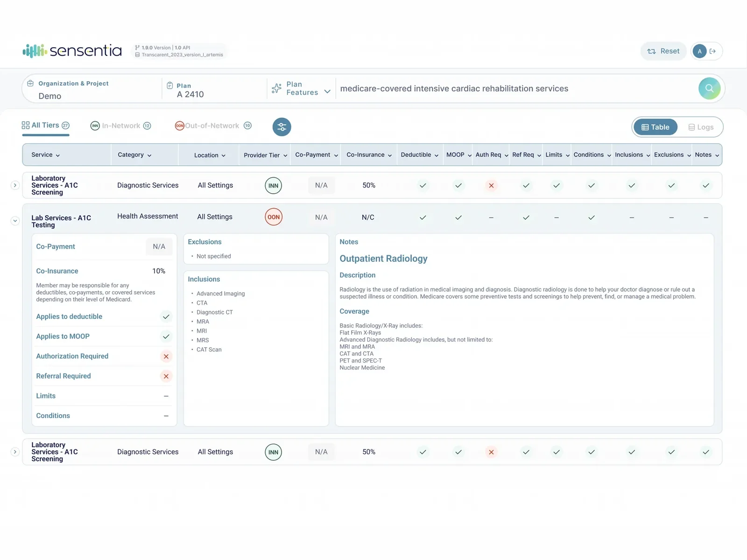This screenshot has width=747, height=560.
Task: Click the search magnifier button
Action: point(709,88)
